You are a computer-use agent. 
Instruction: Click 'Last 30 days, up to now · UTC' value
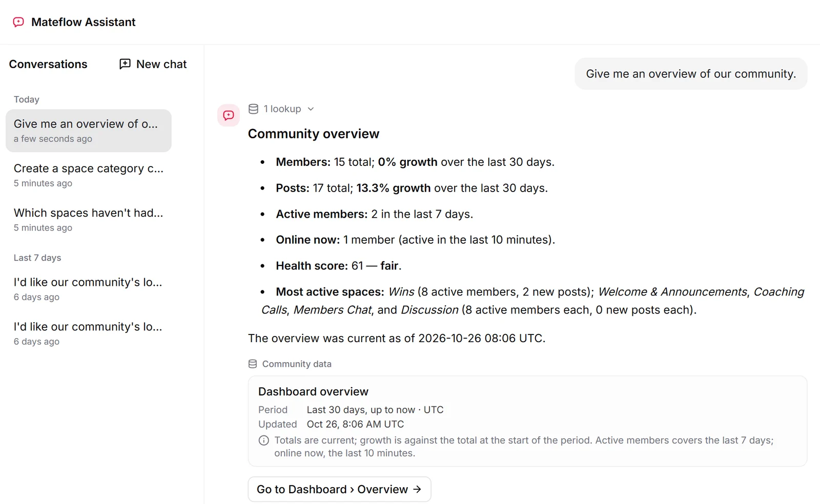(375, 410)
